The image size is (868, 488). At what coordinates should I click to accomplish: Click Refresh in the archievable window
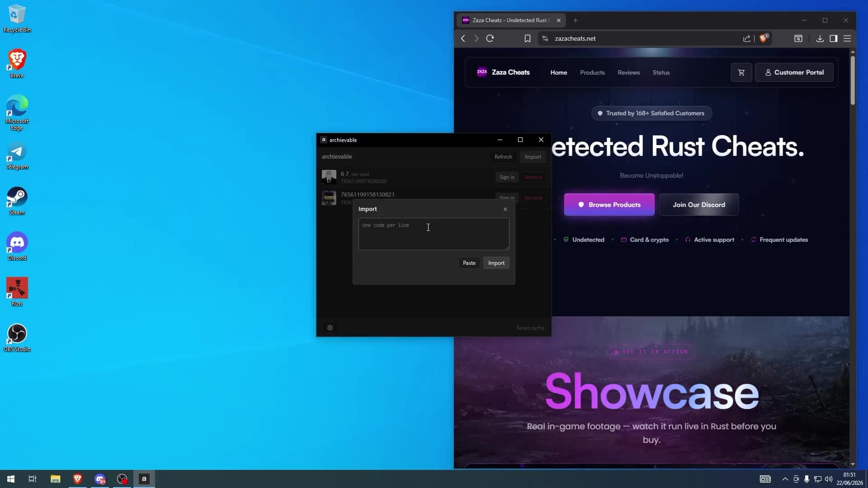coord(503,157)
